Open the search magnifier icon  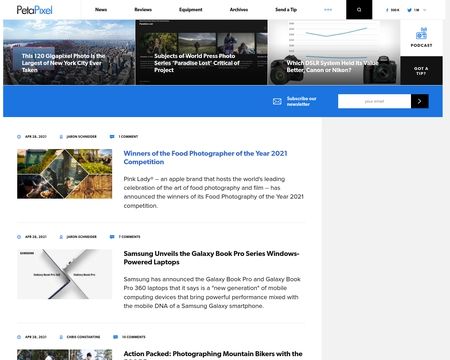click(x=359, y=10)
